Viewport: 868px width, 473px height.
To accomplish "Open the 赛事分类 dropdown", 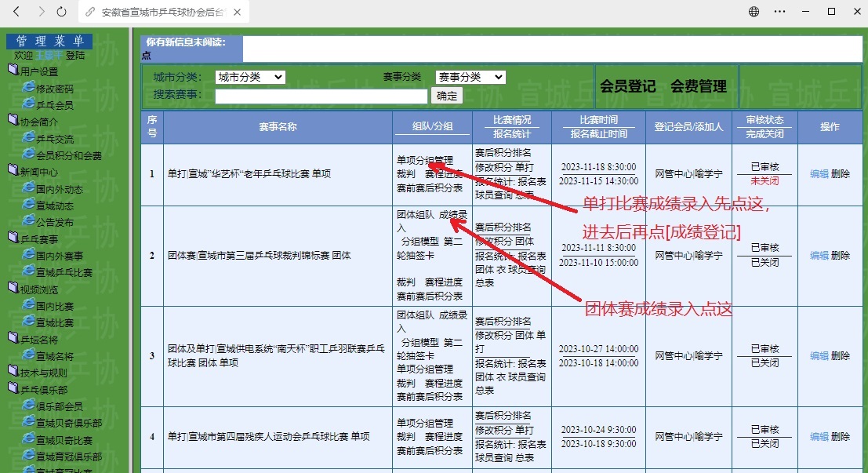I will pyautogui.click(x=470, y=77).
